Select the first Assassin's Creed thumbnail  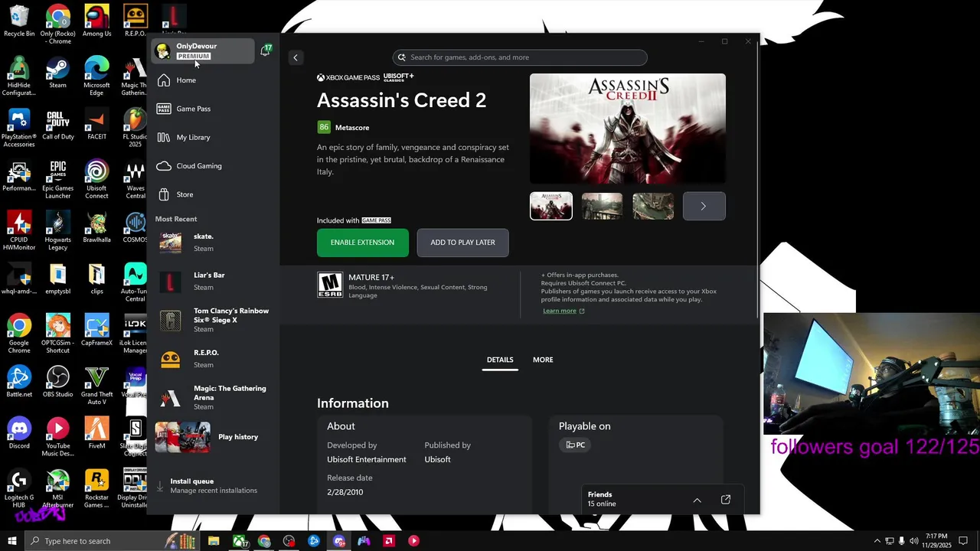point(551,206)
